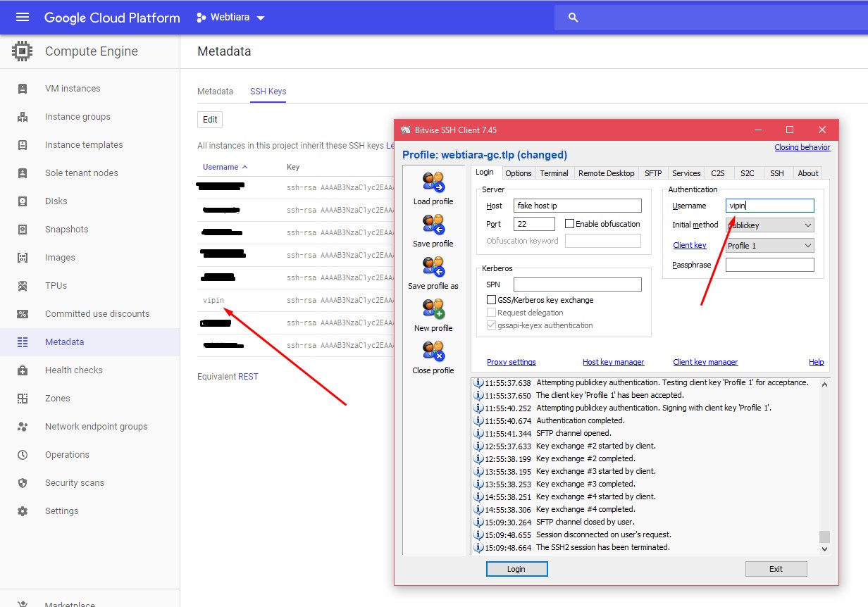Click the Sole tenant nodes sidebar icon
The width and height of the screenshot is (868, 607).
pos(23,173)
